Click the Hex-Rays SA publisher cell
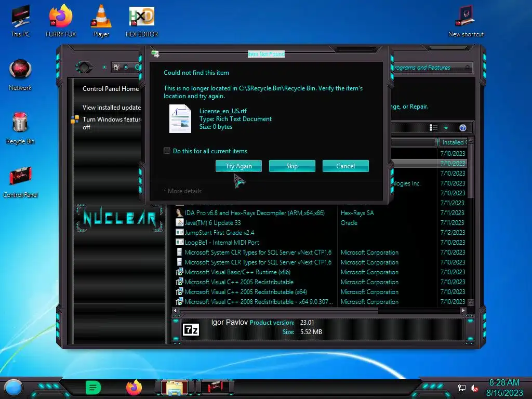Screen dimensions: 532x399 pos(357,212)
